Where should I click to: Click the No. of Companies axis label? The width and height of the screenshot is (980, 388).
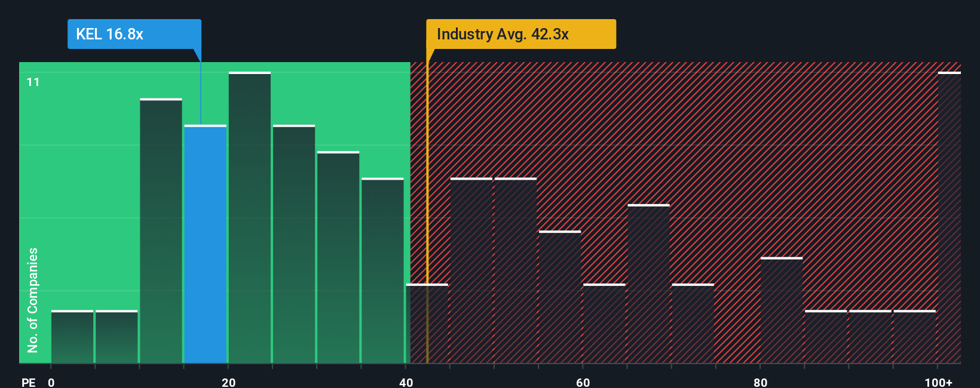tap(33, 300)
